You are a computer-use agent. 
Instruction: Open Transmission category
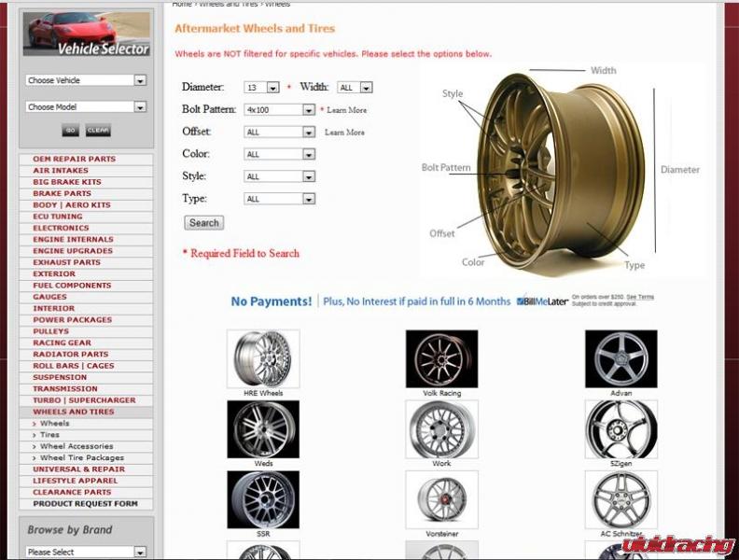pos(86,389)
